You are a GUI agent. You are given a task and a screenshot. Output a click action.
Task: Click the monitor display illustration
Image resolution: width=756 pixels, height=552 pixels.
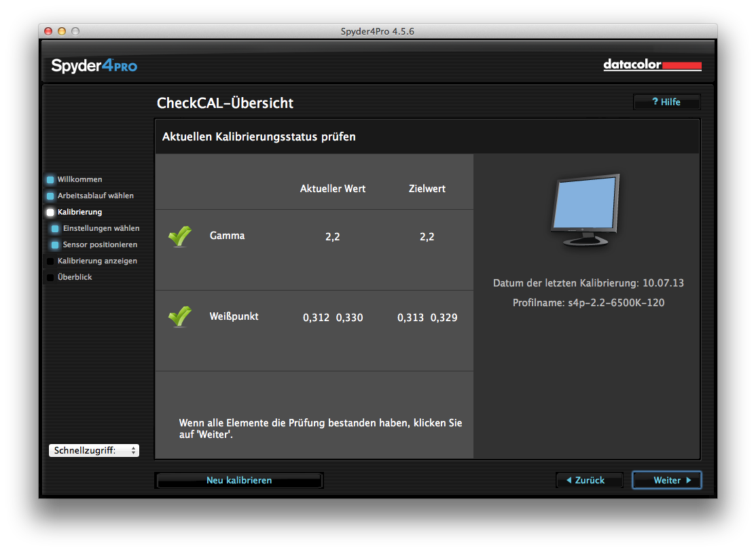[586, 210]
